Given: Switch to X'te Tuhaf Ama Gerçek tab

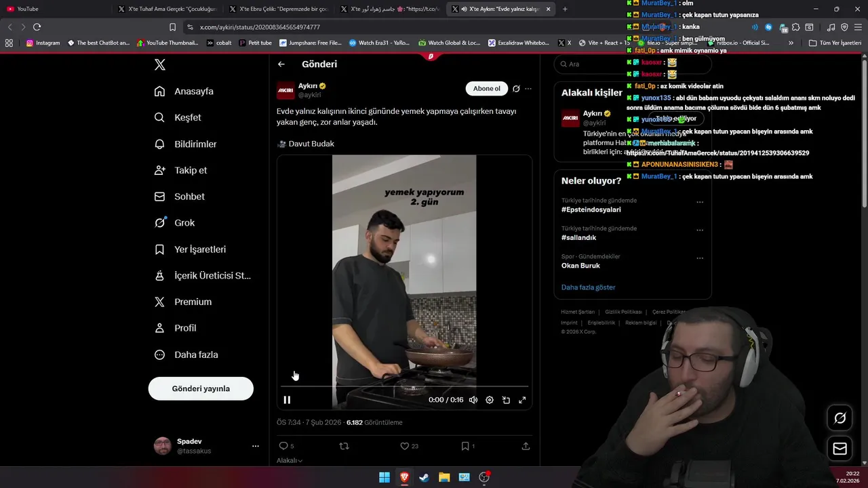Looking at the screenshot, I should coord(167,9).
